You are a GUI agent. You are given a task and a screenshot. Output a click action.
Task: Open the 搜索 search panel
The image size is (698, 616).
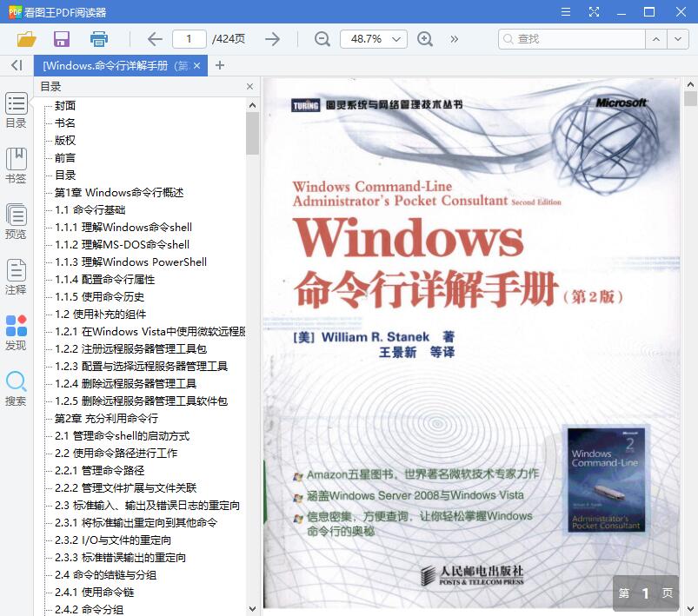(16, 388)
